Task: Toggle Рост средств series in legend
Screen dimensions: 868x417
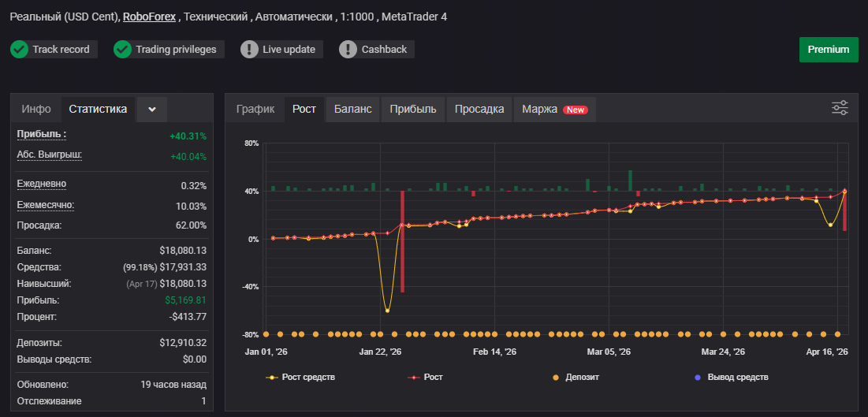Action: [300, 377]
